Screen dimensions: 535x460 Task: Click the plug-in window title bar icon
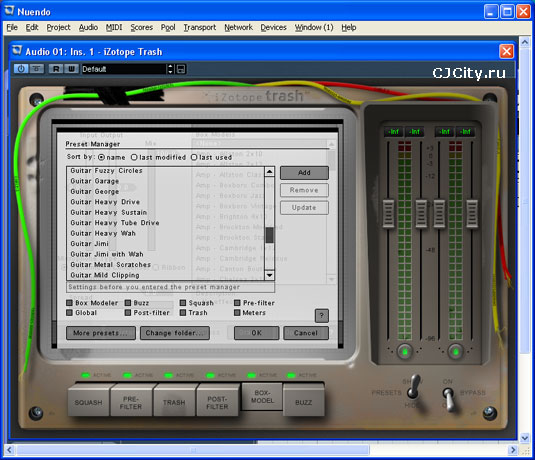(x=17, y=51)
